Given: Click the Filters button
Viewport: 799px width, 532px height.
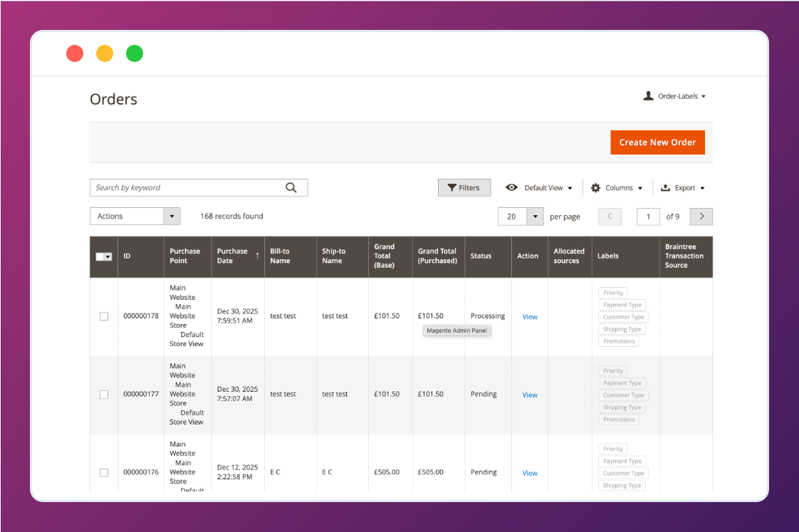Looking at the screenshot, I should pos(464,187).
